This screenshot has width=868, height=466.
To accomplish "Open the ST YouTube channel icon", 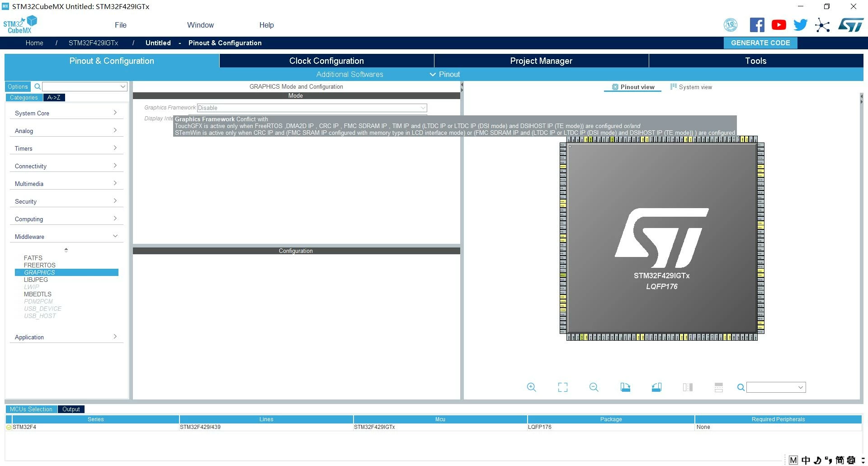I will point(778,25).
